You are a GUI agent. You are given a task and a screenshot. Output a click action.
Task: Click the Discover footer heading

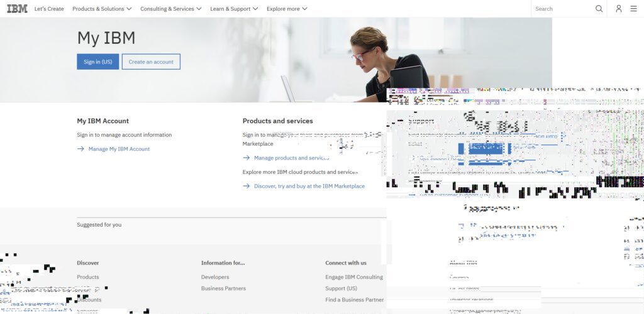88,263
